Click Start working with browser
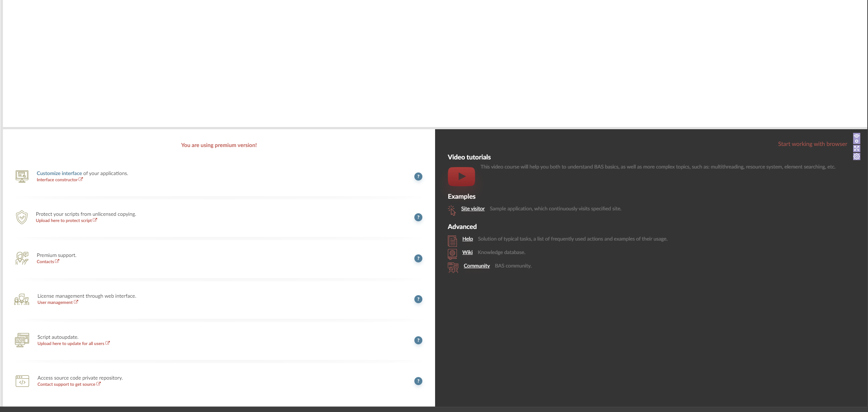The image size is (868, 412). click(812, 144)
